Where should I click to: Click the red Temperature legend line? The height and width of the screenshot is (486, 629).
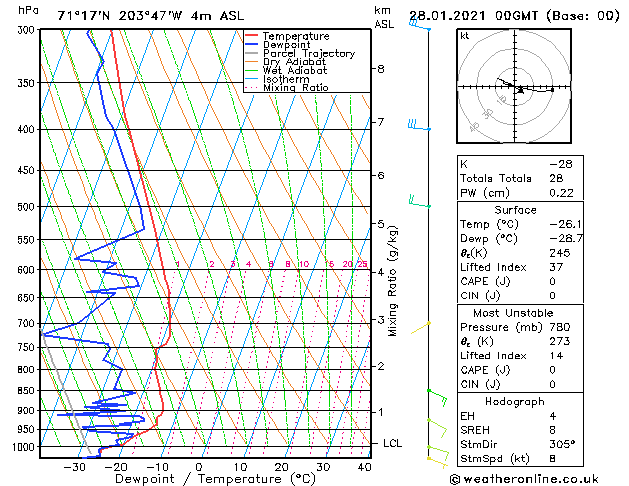[252, 36]
